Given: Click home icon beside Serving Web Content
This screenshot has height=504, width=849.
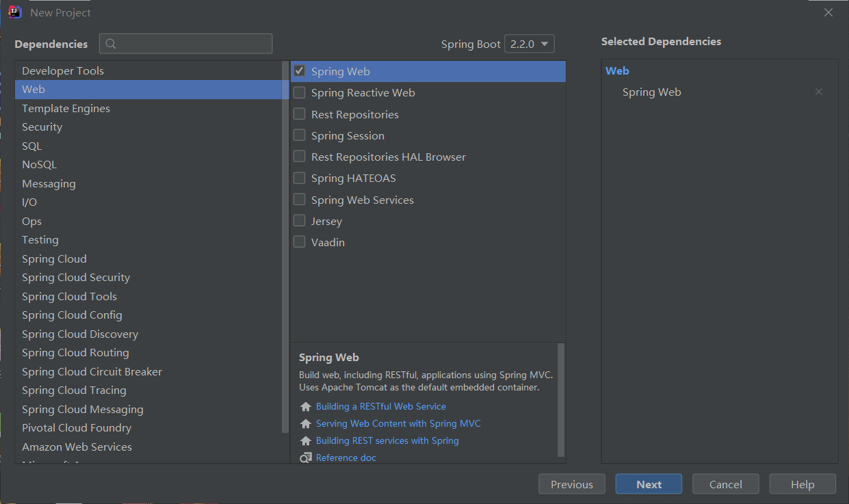Looking at the screenshot, I should click(306, 424).
